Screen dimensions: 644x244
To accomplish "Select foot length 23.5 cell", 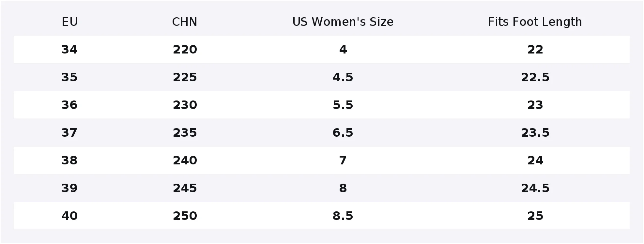I will [x=535, y=133].
